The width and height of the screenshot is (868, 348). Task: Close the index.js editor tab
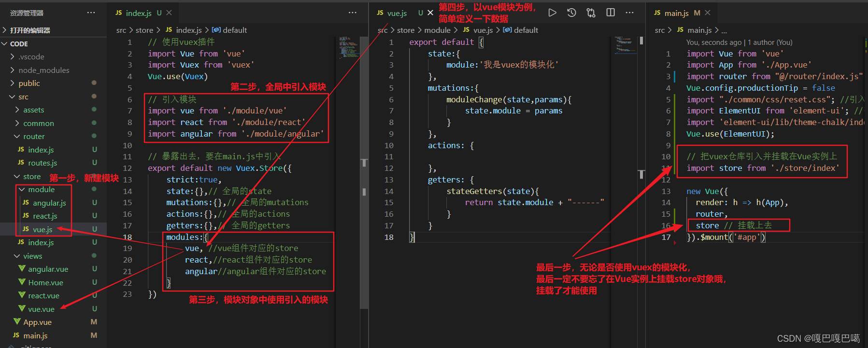point(169,13)
